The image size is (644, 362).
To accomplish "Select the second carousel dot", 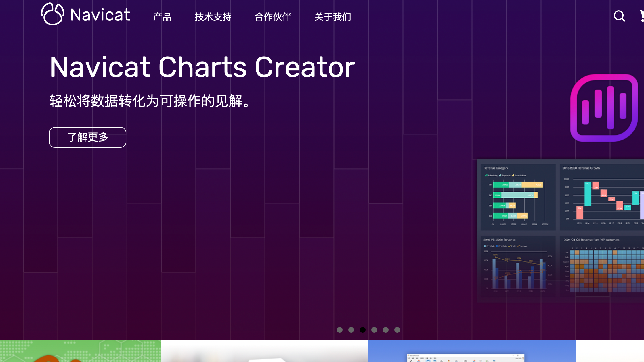I will coord(351,330).
